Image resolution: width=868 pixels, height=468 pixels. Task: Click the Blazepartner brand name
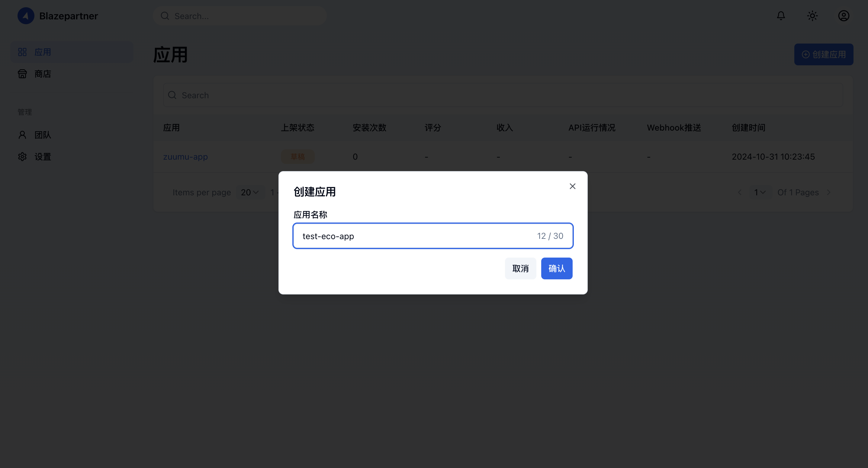click(68, 16)
